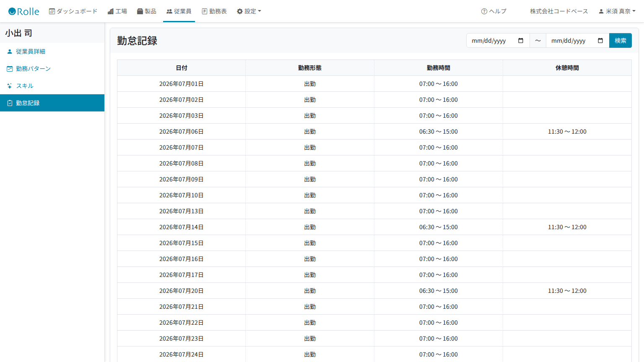Click break time 11:30 ～ 12:00 for 07月20日
The image size is (644, 362).
567,291
